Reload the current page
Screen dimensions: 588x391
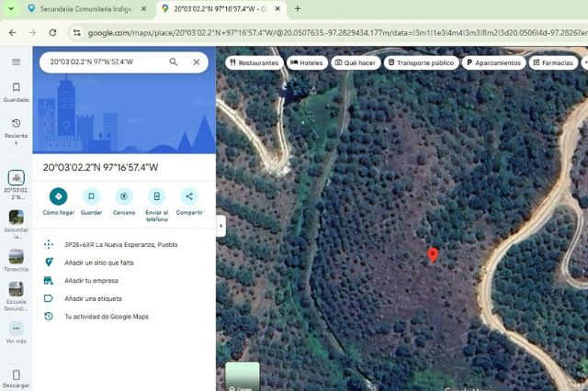click(53, 33)
